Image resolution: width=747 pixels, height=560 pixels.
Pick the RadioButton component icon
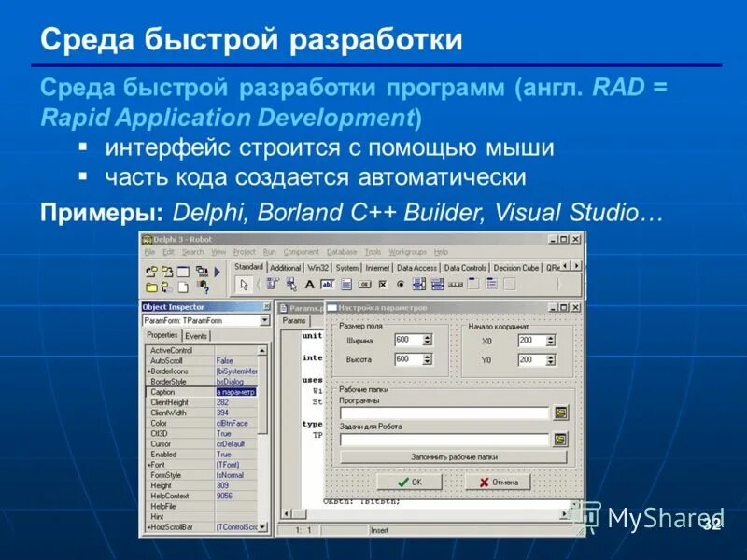tap(401, 285)
